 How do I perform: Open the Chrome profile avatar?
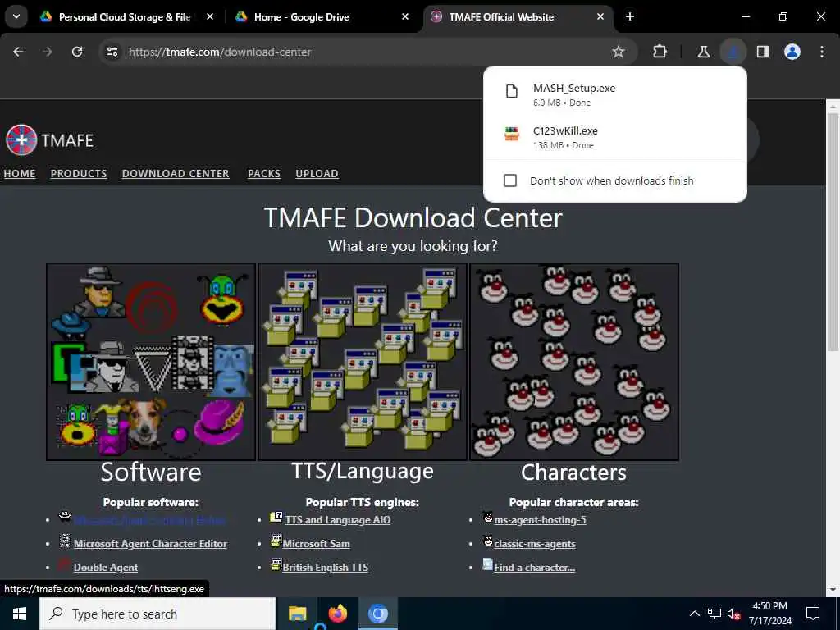[x=792, y=52]
